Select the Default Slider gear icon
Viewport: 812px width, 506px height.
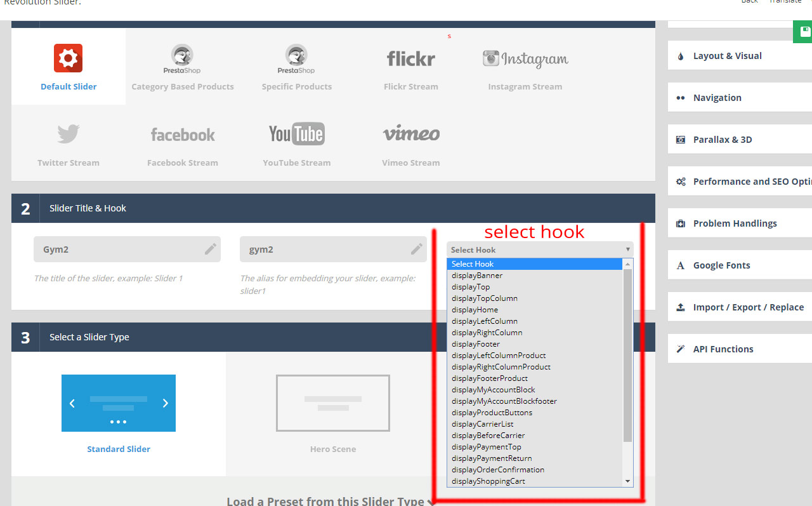(68, 58)
